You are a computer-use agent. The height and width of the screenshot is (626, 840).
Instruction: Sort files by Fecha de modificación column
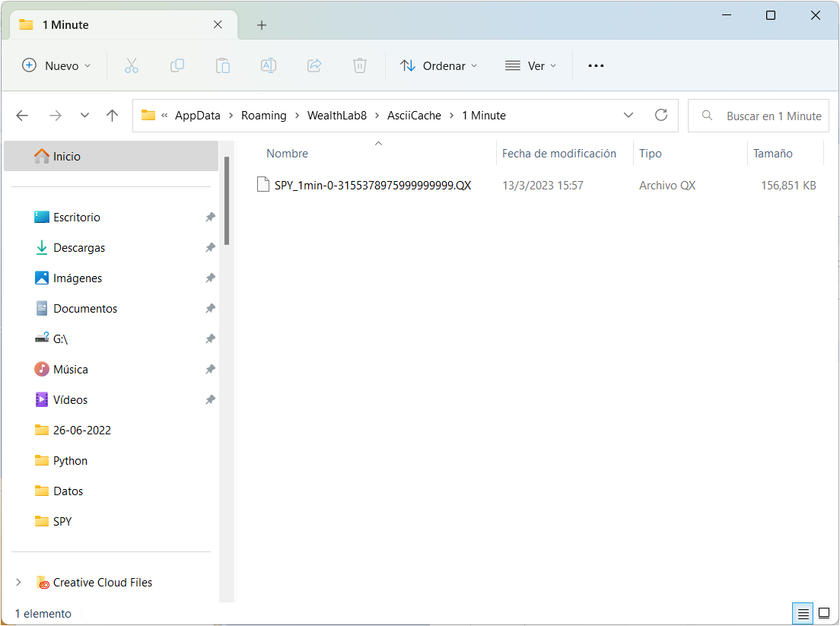click(559, 154)
